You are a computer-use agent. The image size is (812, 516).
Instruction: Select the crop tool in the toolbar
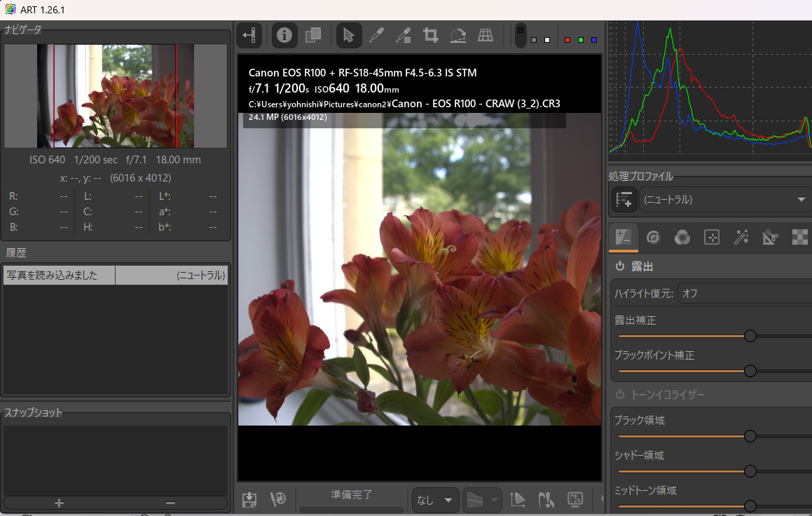[x=430, y=35]
